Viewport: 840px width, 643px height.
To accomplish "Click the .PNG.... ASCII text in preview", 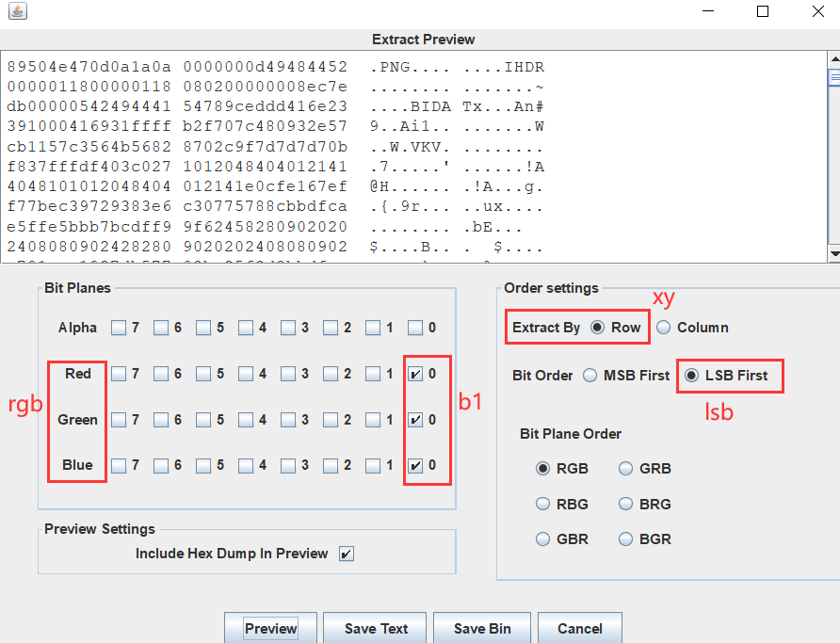I will tap(410, 67).
